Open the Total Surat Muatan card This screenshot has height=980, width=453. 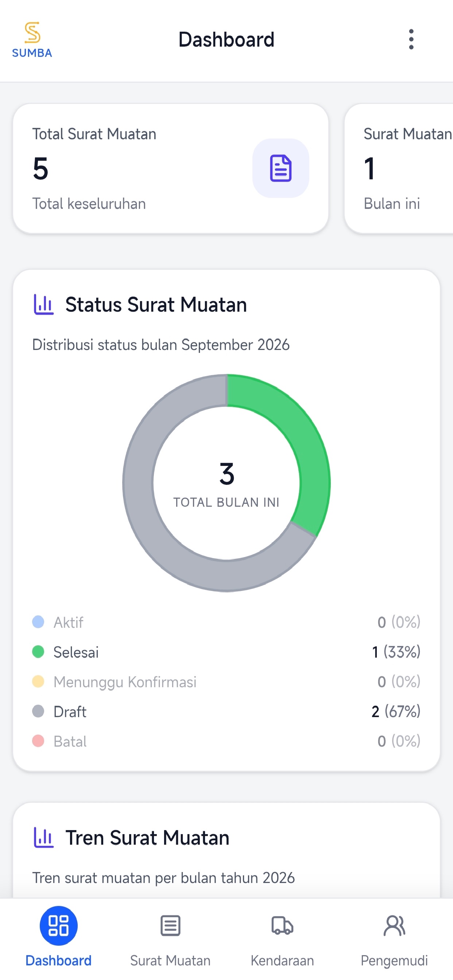[x=171, y=168]
